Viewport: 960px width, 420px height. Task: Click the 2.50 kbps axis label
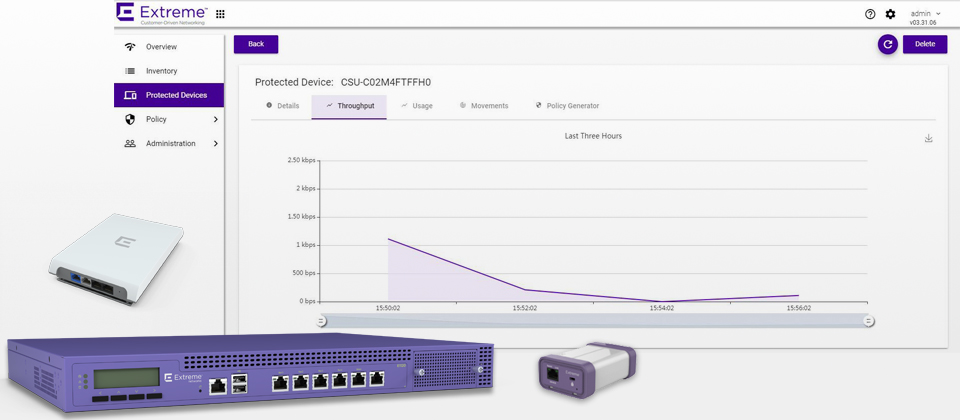tap(301, 160)
